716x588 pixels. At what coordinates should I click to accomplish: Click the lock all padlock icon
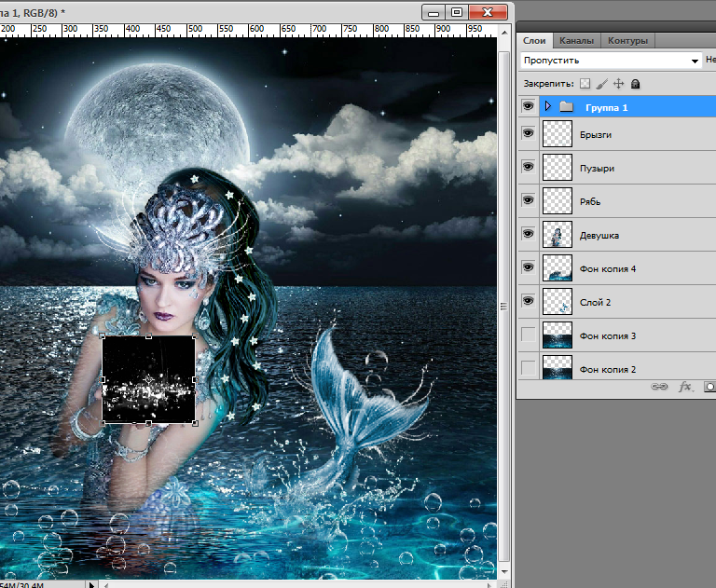(x=635, y=84)
